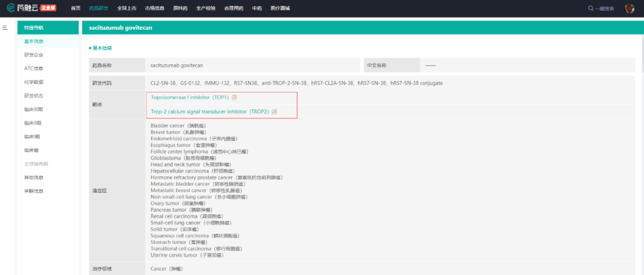
Task: Click the 靶点 label cell
Action: 117,105
